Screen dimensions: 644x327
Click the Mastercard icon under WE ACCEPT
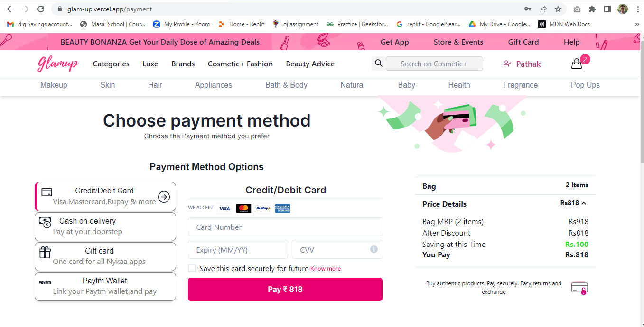[243, 208]
